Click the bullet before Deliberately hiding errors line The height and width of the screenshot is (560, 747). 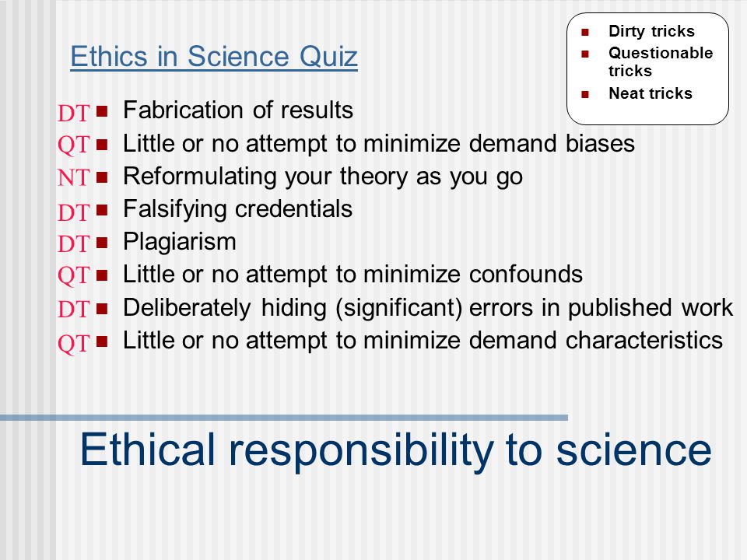102,309
